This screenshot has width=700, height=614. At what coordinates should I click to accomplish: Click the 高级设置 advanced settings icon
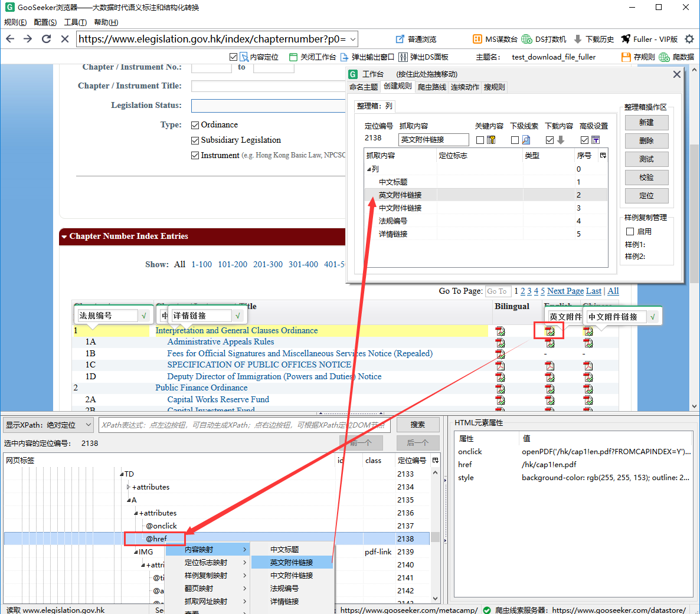pyautogui.click(x=596, y=140)
